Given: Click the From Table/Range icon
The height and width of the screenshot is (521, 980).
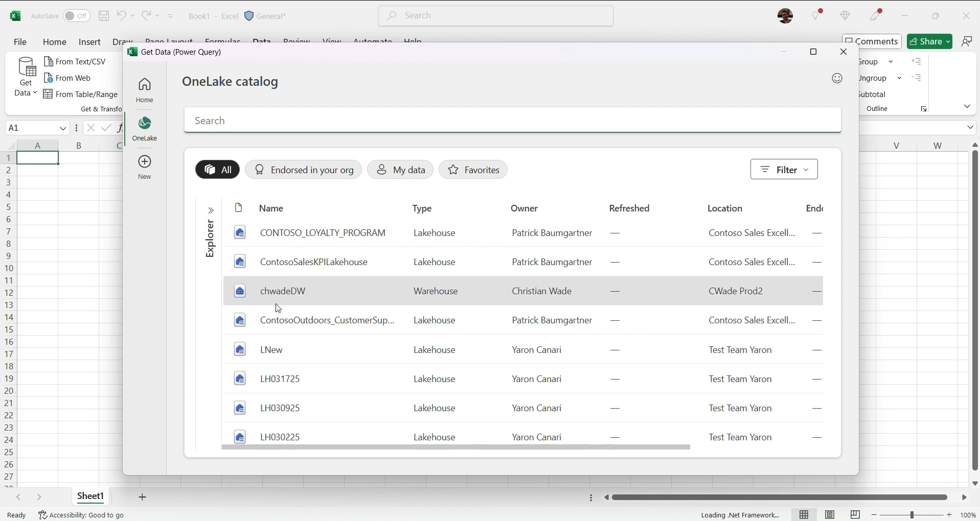Looking at the screenshot, I should (48, 94).
